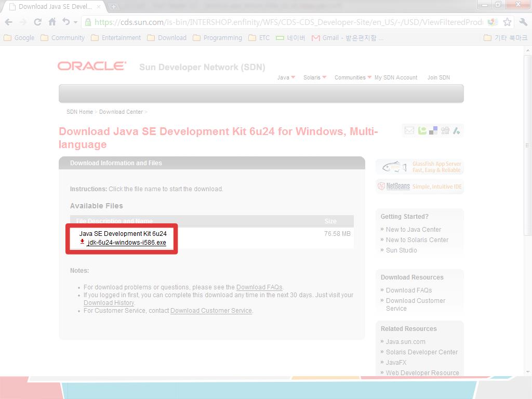Click the Download Information and Files header

click(116, 163)
